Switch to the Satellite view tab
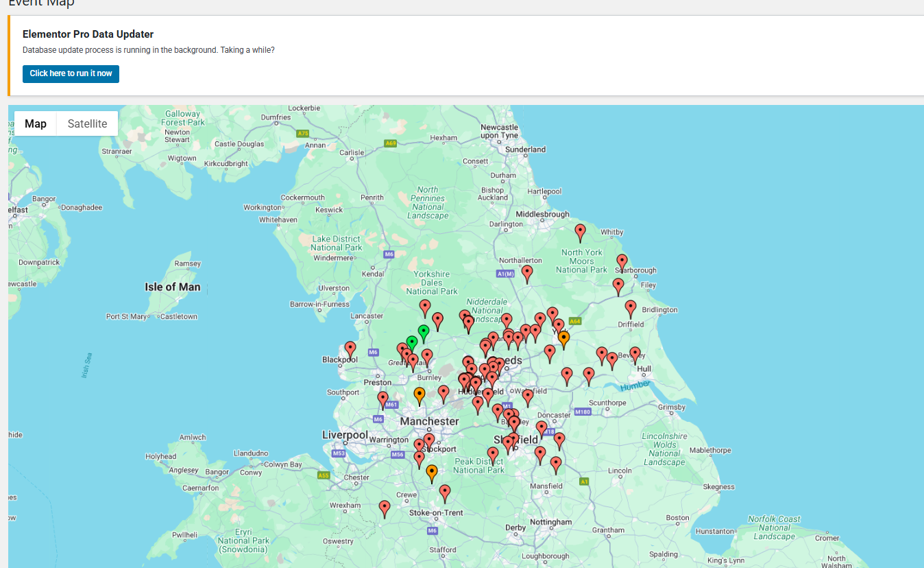Image resolution: width=924 pixels, height=568 pixels. (87, 123)
